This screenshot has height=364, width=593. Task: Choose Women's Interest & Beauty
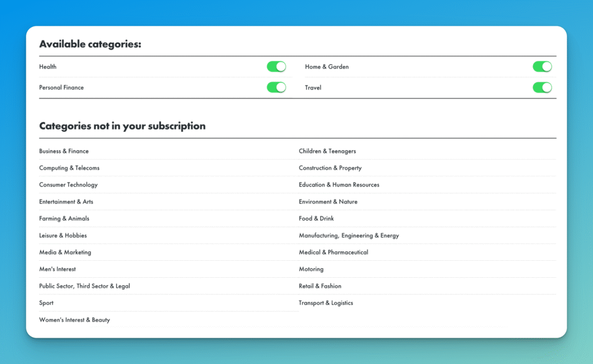coord(74,320)
